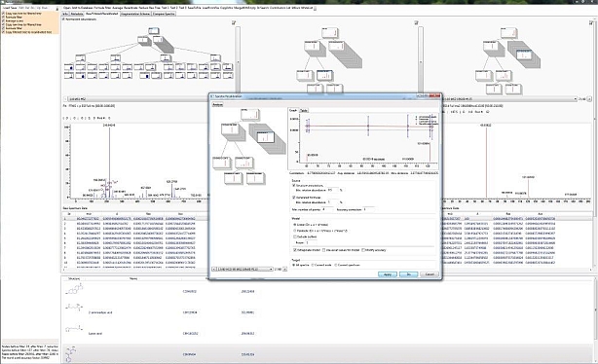Screen dimensions: 598x364
Task: Click the Cancel button in the dialog
Action: 430,274
